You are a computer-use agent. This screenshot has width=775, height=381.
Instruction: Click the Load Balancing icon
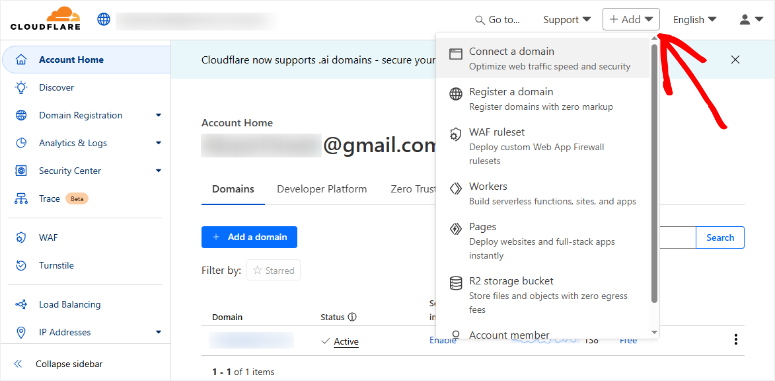click(21, 304)
